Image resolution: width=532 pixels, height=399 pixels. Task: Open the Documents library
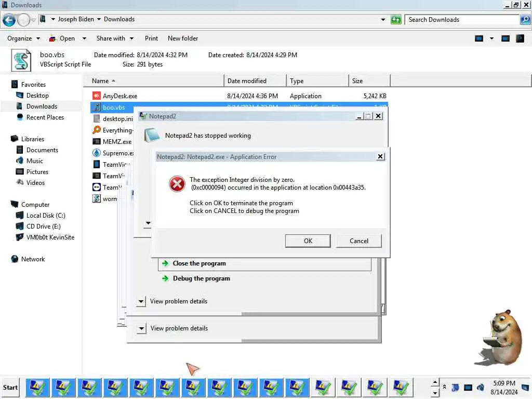pos(42,150)
